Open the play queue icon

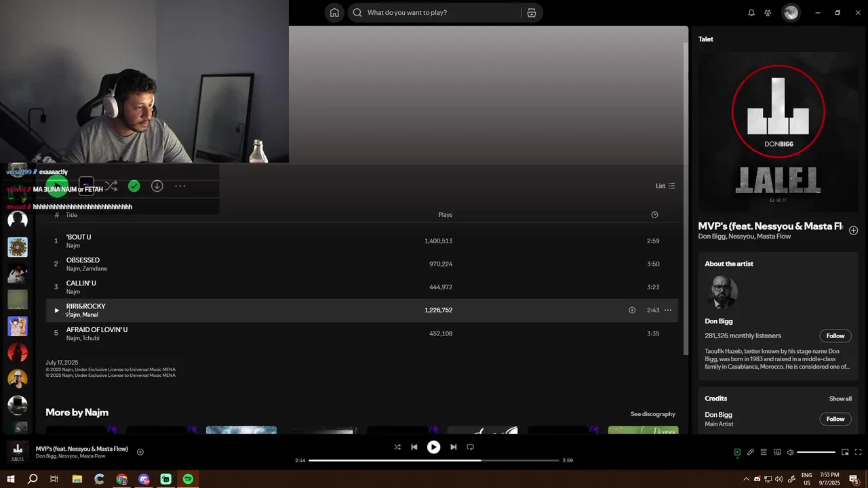click(x=764, y=452)
